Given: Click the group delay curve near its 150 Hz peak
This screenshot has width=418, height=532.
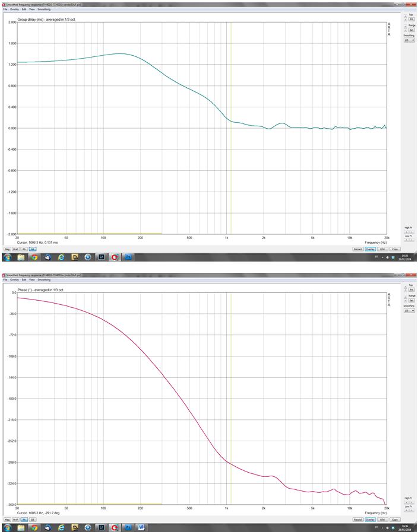Looking at the screenshot, I should [121, 53].
